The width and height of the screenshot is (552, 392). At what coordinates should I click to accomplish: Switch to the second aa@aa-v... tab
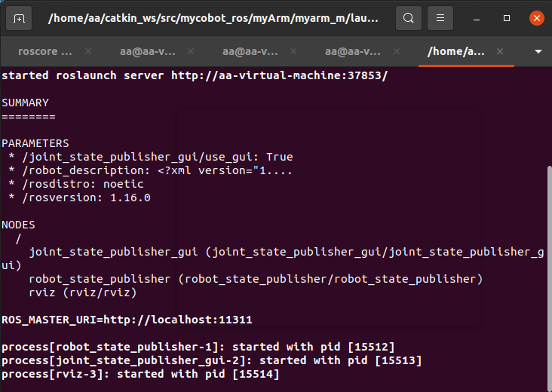pyautogui.click(x=250, y=51)
